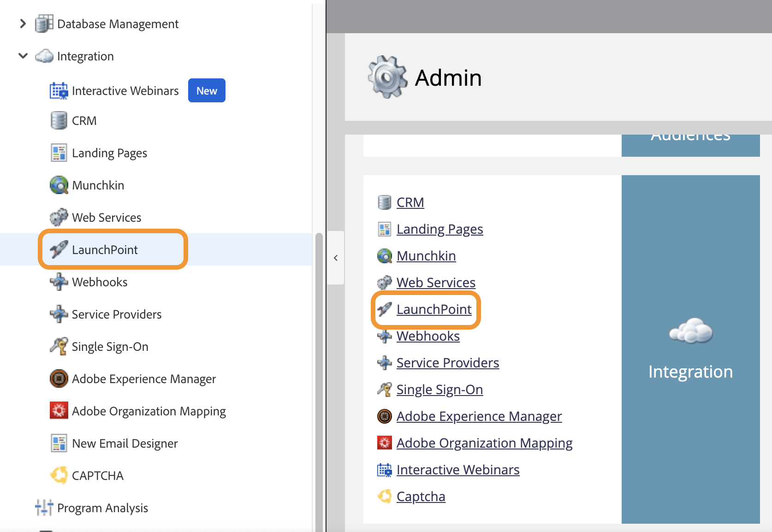This screenshot has width=772, height=532.
Task: Open Single Sign-On in the left tree
Action: [110, 347]
